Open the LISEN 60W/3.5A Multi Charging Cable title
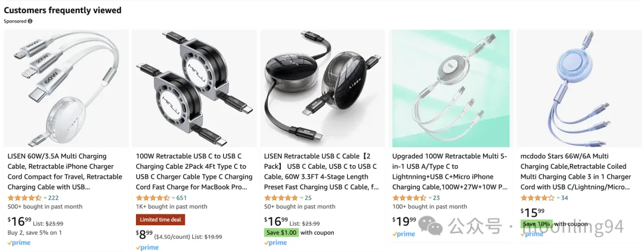This screenshot has height=252, width=644. 65,172
